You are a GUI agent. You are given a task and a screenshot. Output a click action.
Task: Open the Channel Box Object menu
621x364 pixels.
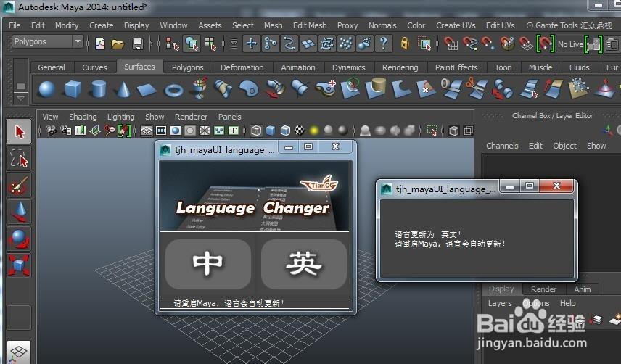tap(564, 146)
